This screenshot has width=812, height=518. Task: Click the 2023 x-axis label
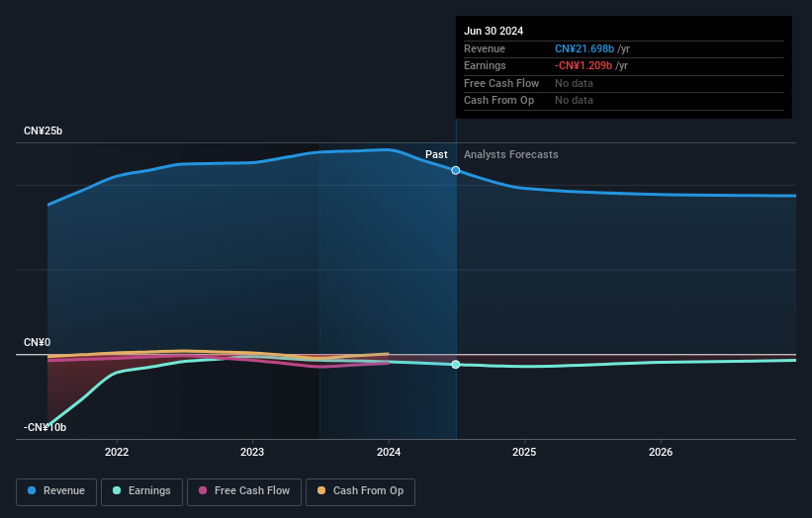[252, 452]
